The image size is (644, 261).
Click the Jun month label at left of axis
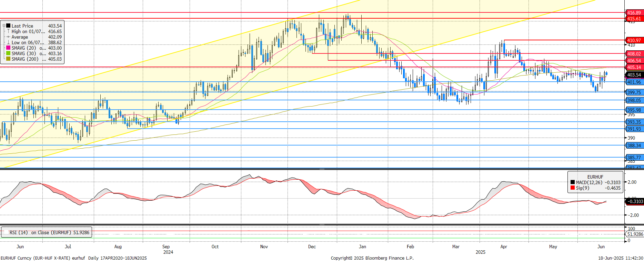coord(20,247)
